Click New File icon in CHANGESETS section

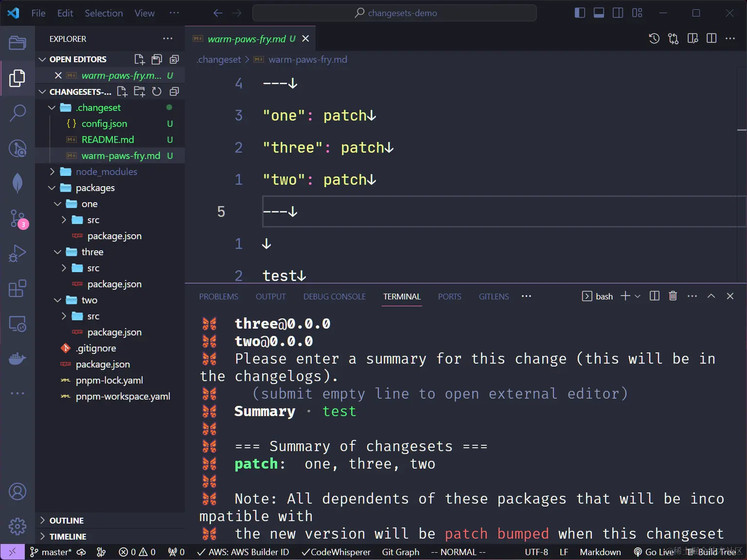point(122,91)
